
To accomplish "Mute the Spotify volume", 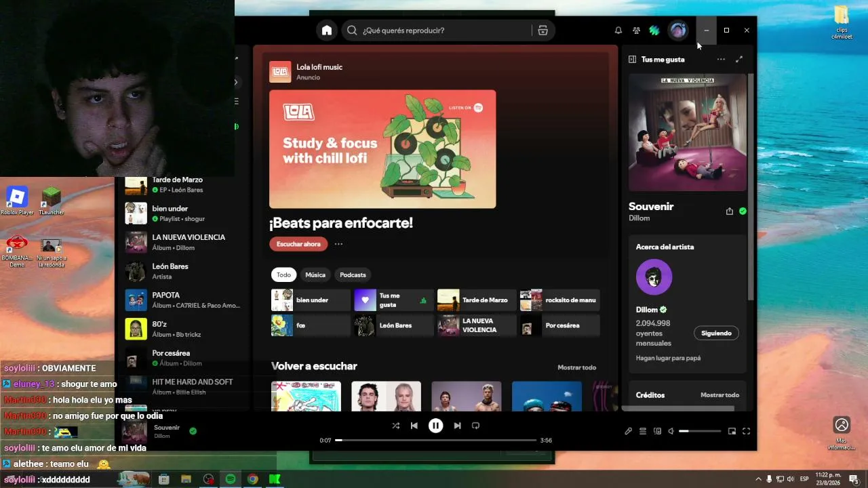I will coord(671,431).
